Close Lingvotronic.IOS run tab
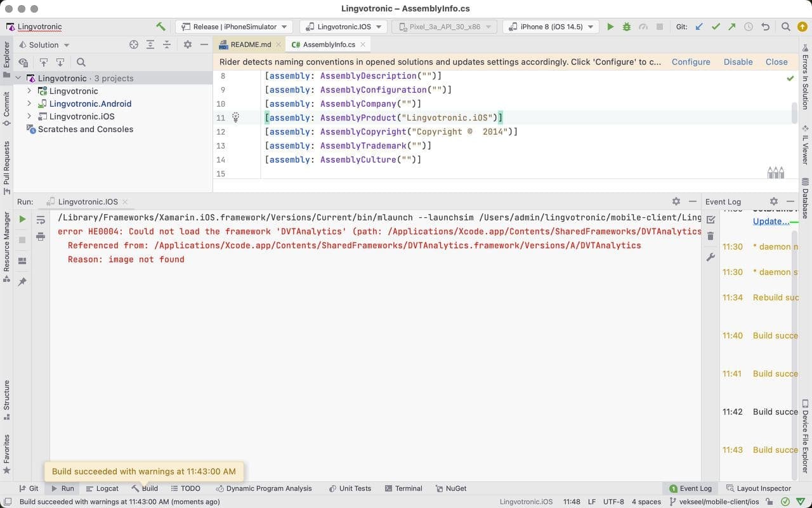812x508 pixels. (x=126, y=202)
